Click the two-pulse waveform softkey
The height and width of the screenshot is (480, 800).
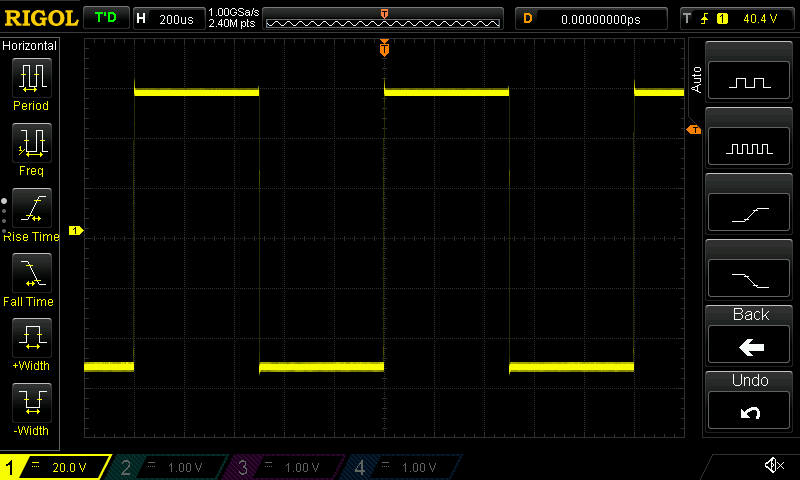point(749,81)
